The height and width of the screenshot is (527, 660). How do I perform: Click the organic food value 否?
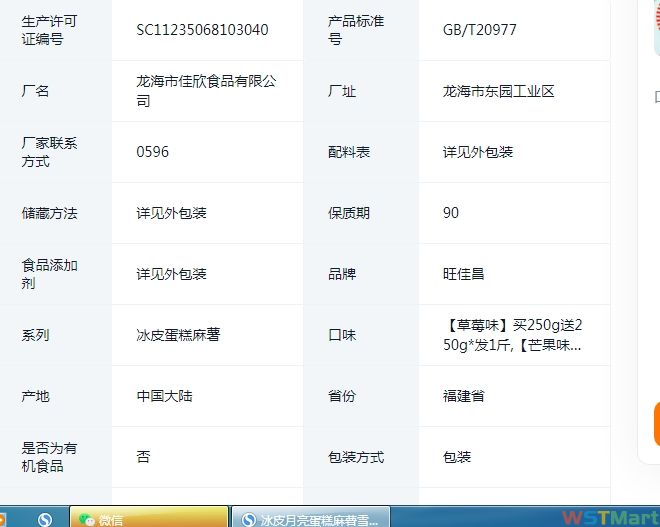coord(143,457)
